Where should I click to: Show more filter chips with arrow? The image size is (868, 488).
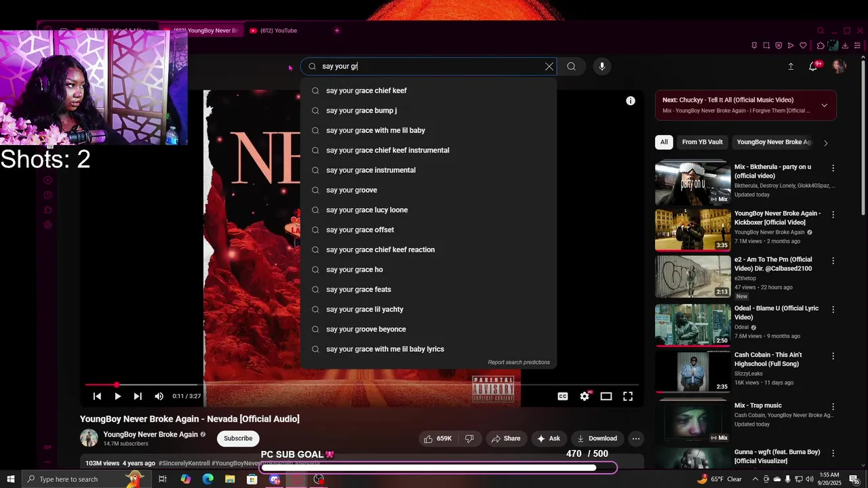tap(825, 143)
